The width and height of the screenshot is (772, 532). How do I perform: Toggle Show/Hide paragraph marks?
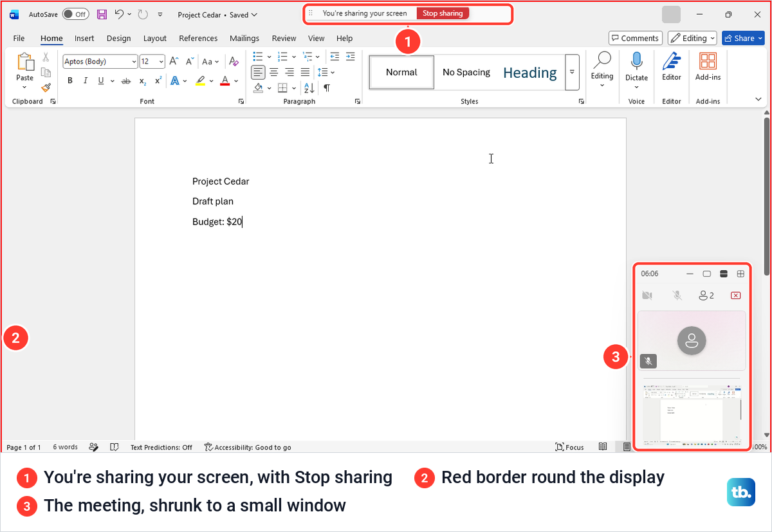click(327, 87)
